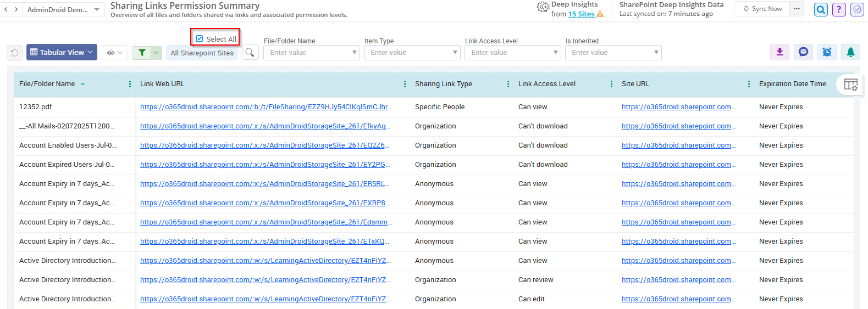Open the 12352.pdf link web URL

266,107
